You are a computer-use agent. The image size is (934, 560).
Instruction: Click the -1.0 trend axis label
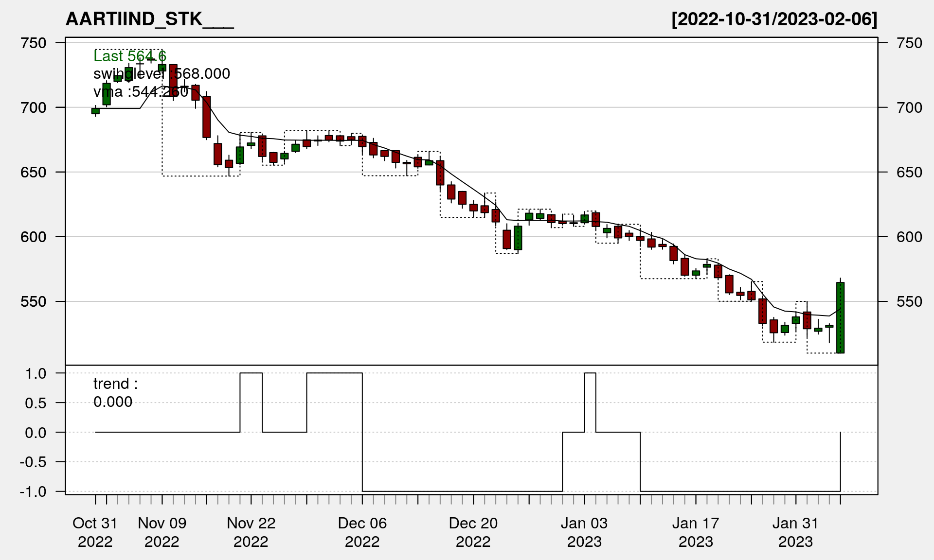[33, 492]
